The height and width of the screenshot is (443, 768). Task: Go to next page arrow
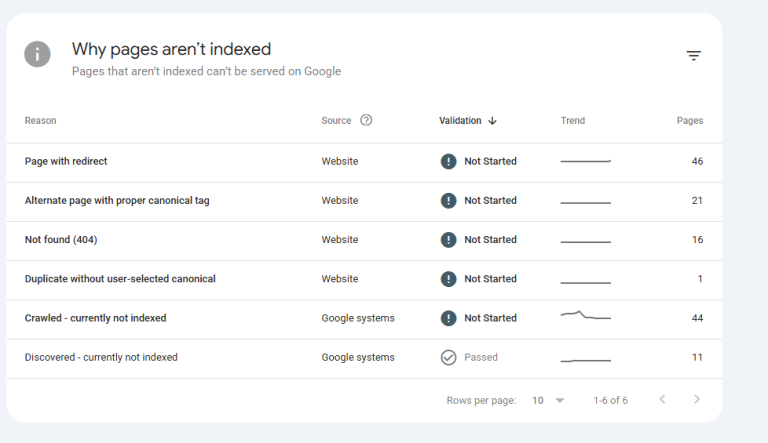696,399
